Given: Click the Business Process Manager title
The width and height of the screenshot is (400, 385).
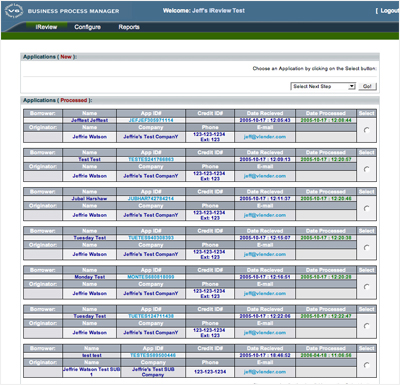Looking at the screenshot, I should (x=73, y=11).
